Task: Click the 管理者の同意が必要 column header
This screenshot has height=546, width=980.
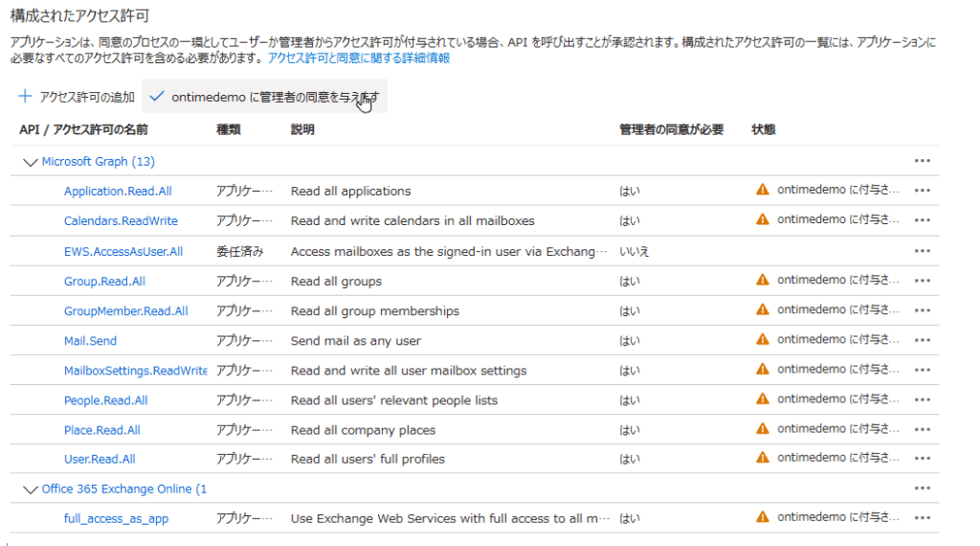Action: (671, 129)
